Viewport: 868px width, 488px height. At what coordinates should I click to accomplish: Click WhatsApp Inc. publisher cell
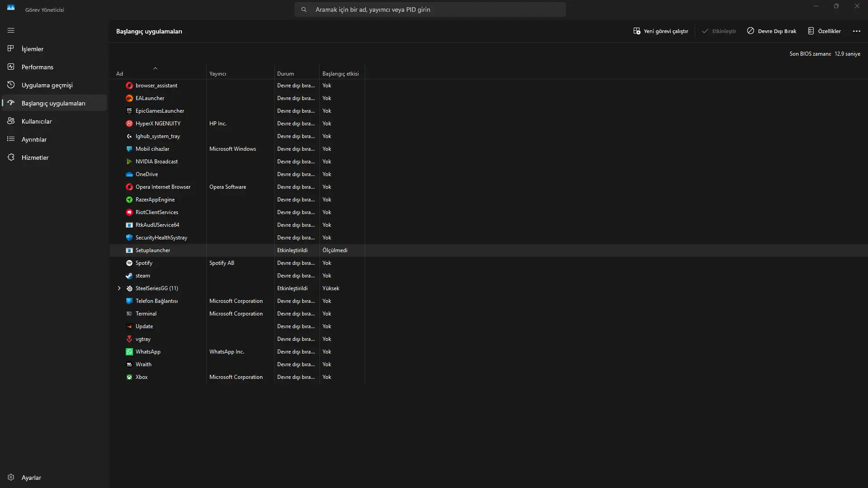click(x=227, y=352)
